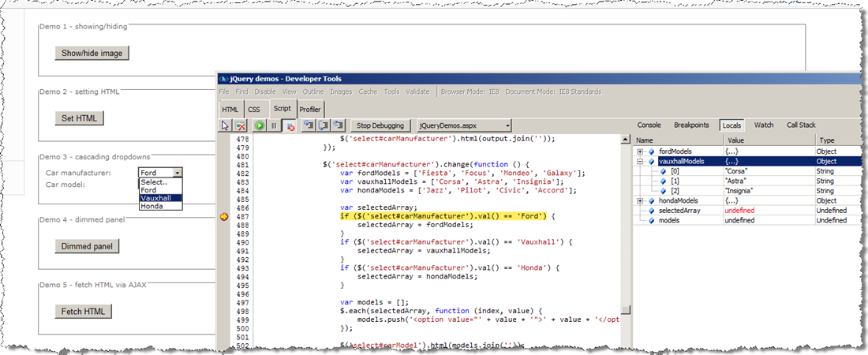
Task: Open the Call Stack pane tab
Action: (x=801, y=125)
